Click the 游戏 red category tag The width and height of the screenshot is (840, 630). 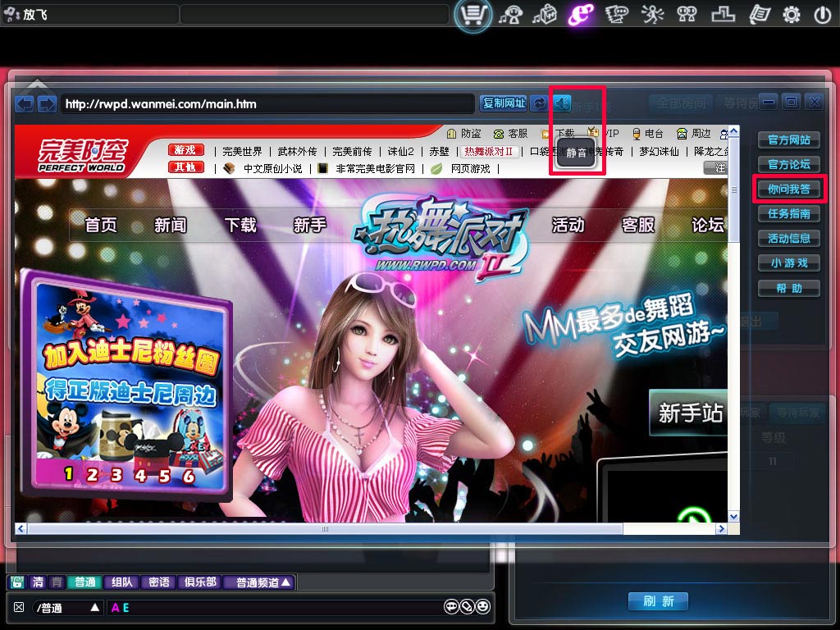[186, 150]
